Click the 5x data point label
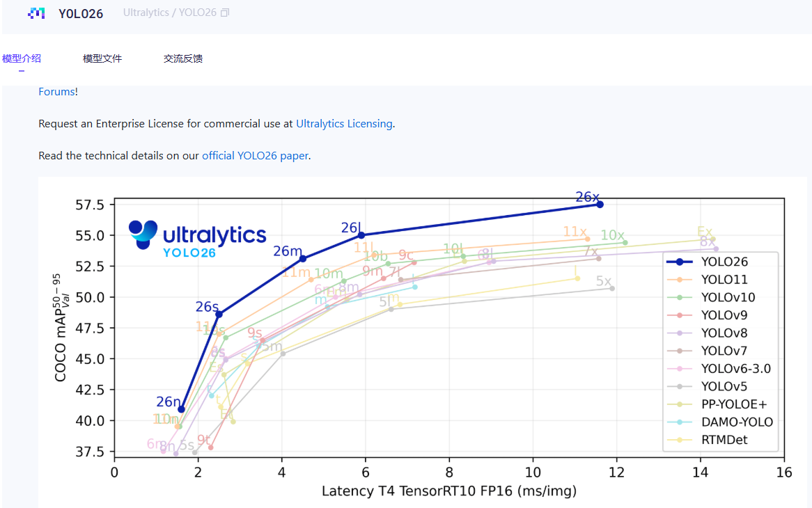 [x=603, y=281]
